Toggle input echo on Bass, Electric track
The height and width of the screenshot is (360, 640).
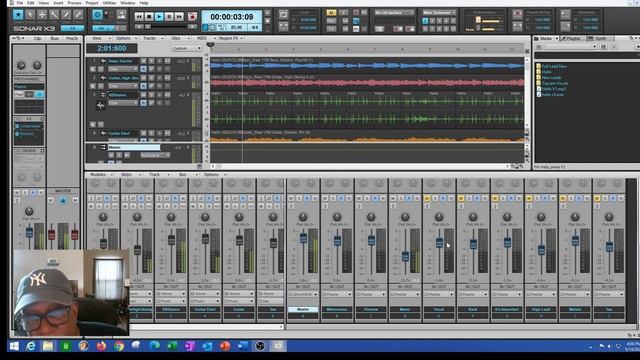167,61
